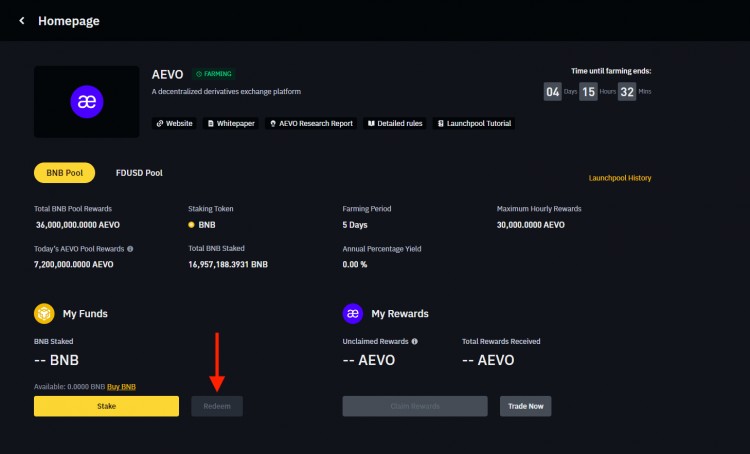Follow the Buy BNB link
This screenshot has height=454, width=750.
point(121,387)
